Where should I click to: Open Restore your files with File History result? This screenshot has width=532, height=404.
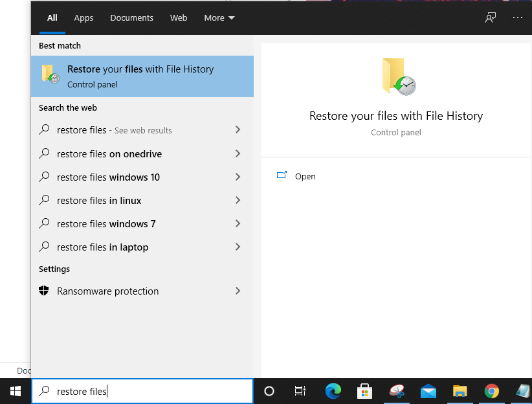pos(142,76)
